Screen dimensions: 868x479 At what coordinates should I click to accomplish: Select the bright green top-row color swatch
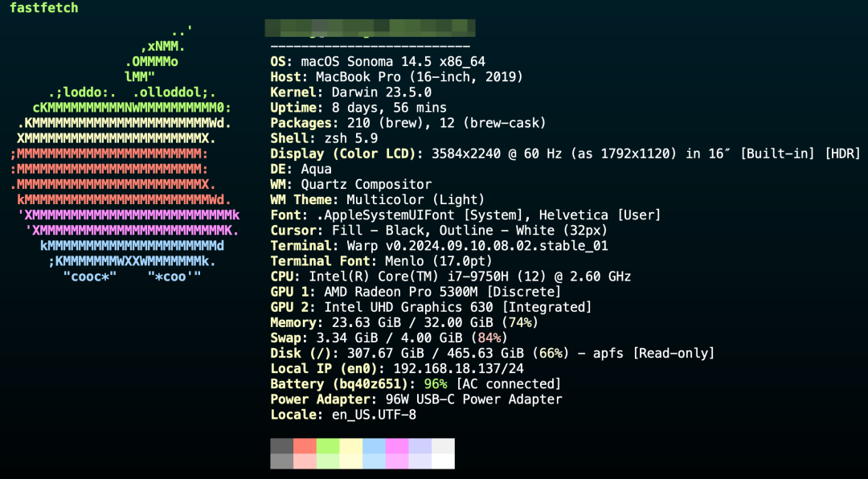328,446
